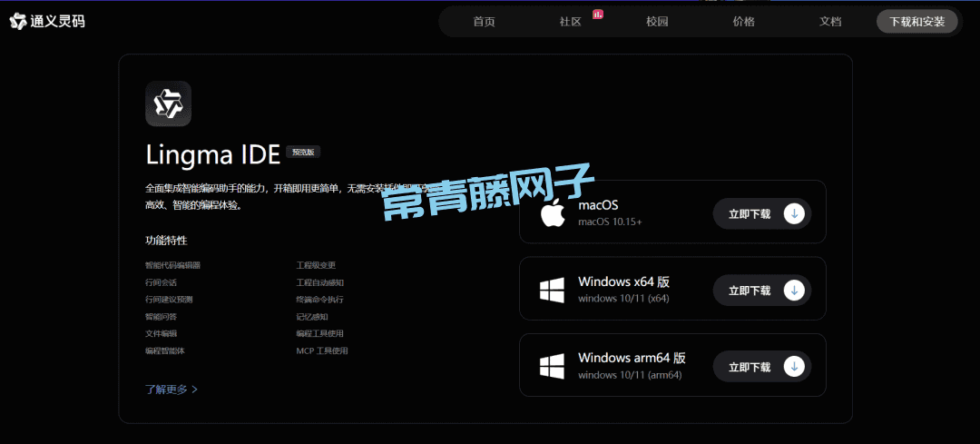Go to the 首页 nav item

click(485, 22)
